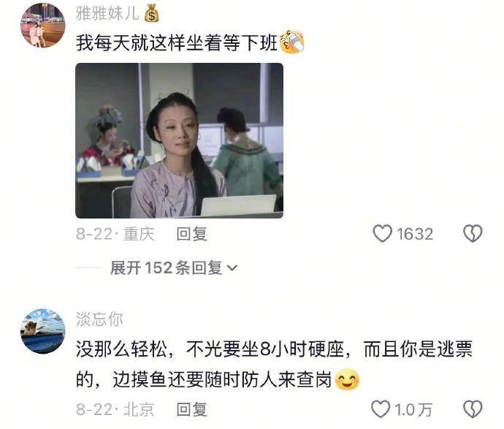Click the laughing emoji in first comment
Viewport: 504px width, 429px height.
click(292, 42)
